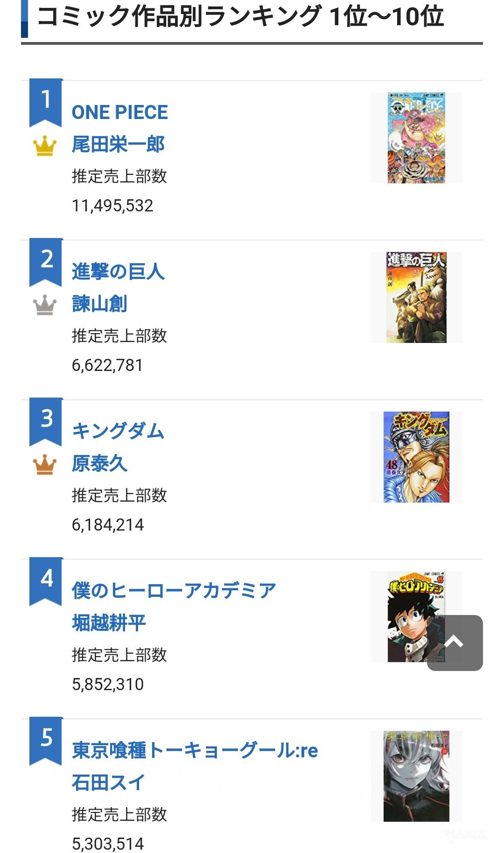Viewport: 504px width, 853px height.
Task: Click the rank 4 blue ribbon badge
Action: 46,580
